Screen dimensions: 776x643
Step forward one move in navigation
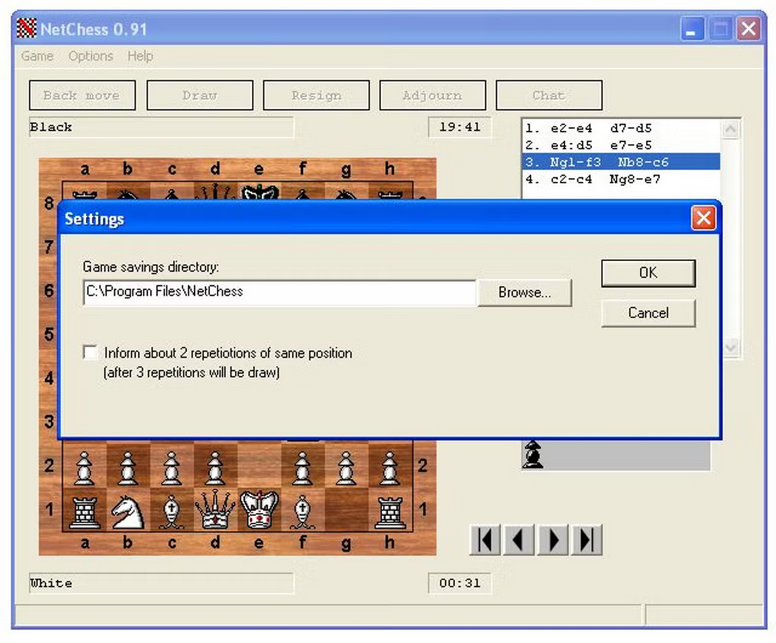pyautogui.click(x=552, y=540)
